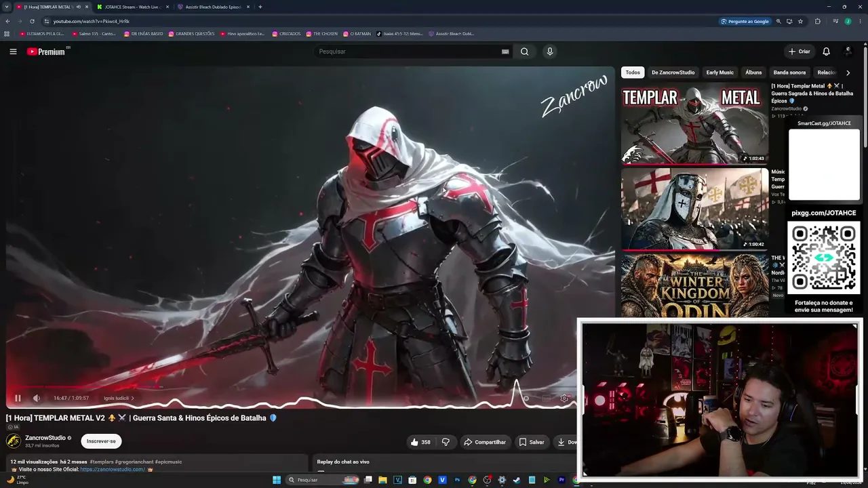This screenshot has height=488, width=868.
Task: Share the video via Compartilhar
Action: tap(485, 442)
